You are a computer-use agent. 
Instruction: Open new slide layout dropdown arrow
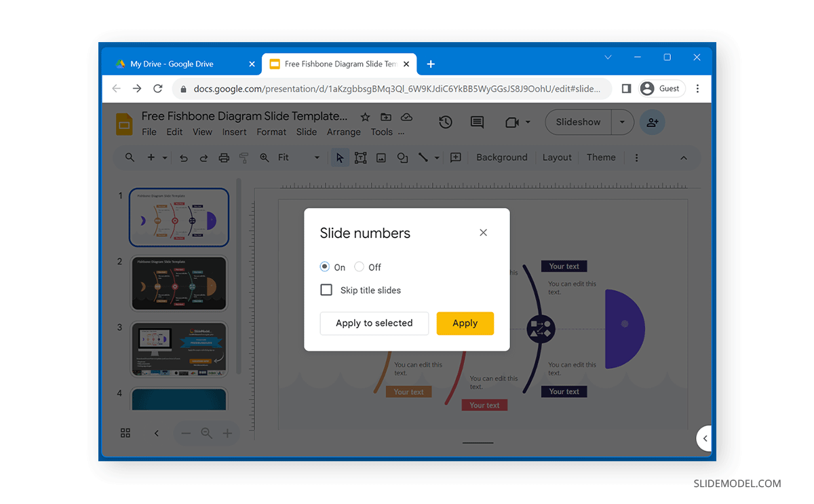165,158
